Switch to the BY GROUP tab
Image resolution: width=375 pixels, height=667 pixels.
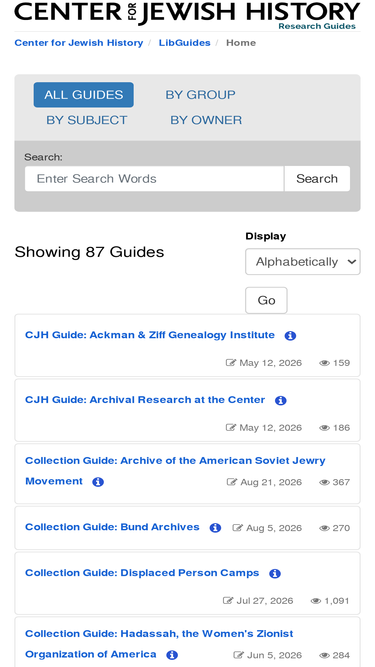click(x=200, y=94)
